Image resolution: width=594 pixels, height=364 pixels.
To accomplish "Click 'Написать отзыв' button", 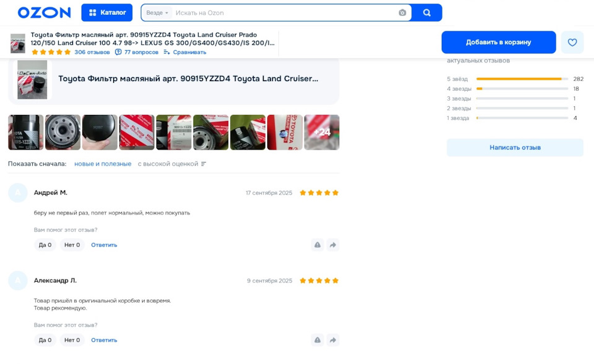I will pyautogui.click(x=515, y=148).
